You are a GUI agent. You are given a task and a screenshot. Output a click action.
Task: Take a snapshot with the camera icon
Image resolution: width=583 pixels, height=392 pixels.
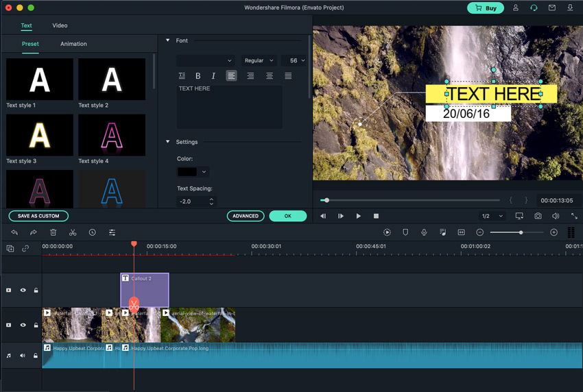click(538, 216)
